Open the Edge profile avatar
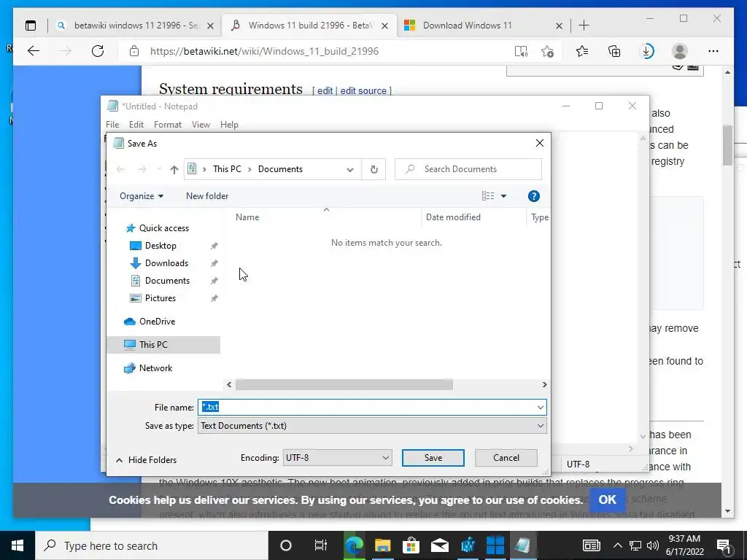 pyautogui.click(x=679, y=51)
